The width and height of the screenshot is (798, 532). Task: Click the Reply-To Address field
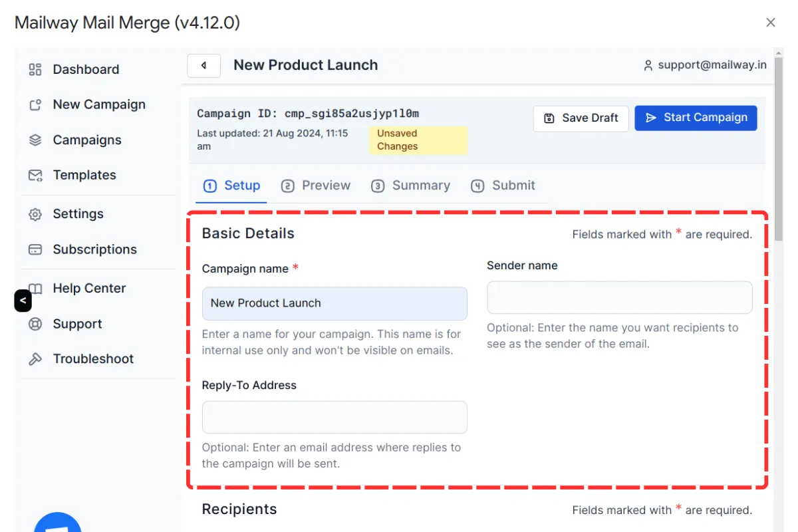point(334,417)
